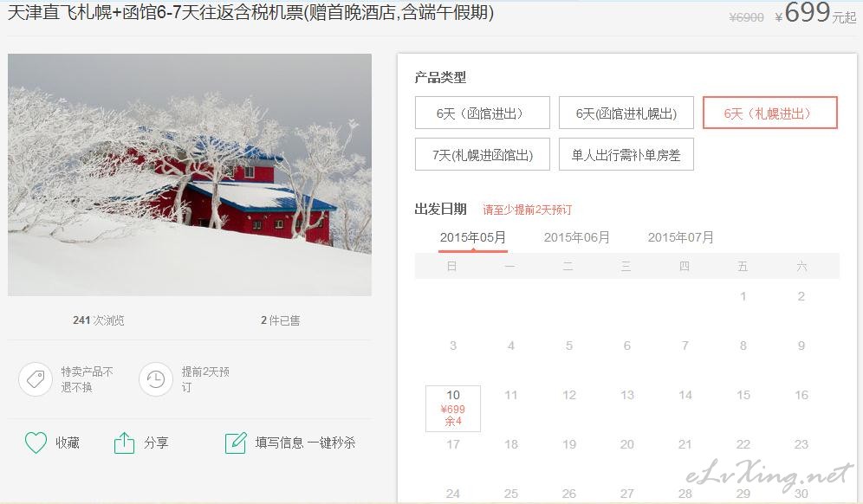863x504 pixels.
Task: Open the snowy red house photo
Action: pyautogui.click(x=190, y=174)
